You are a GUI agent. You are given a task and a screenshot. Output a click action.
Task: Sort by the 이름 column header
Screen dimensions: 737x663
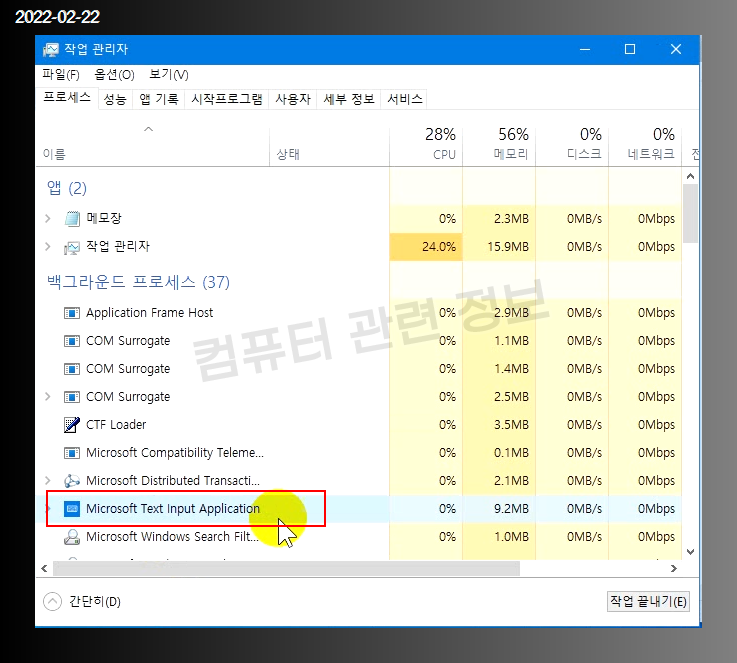152,146
